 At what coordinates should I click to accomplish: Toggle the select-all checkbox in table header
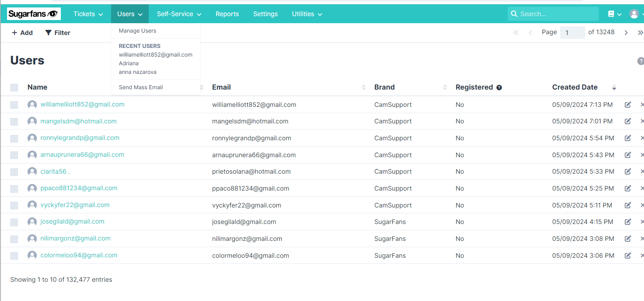pyautogui.click(x=14, y=88)
